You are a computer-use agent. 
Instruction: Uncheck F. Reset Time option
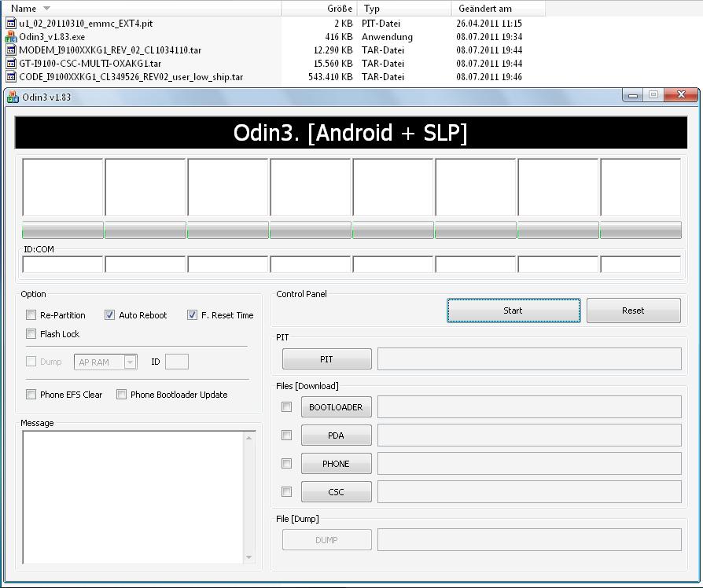[x=192, y=315]
